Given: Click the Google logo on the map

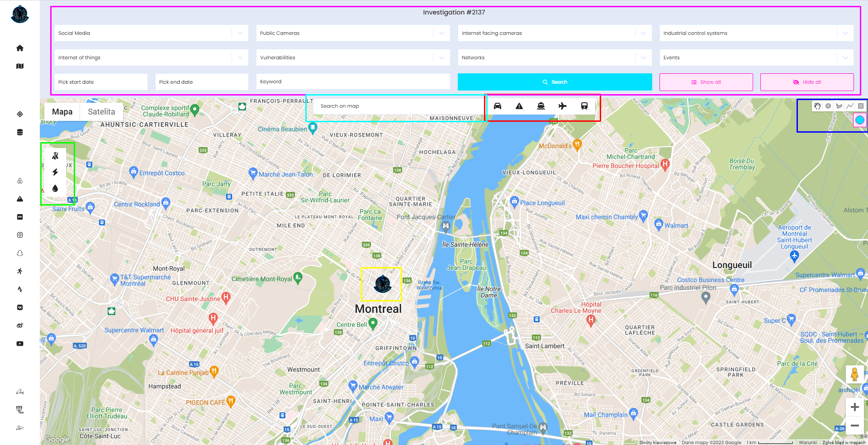Looking at the screenshot, I should click(57, 439).
